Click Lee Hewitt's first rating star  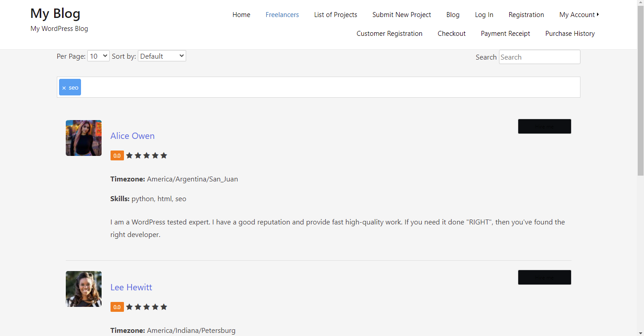[129, 307]
